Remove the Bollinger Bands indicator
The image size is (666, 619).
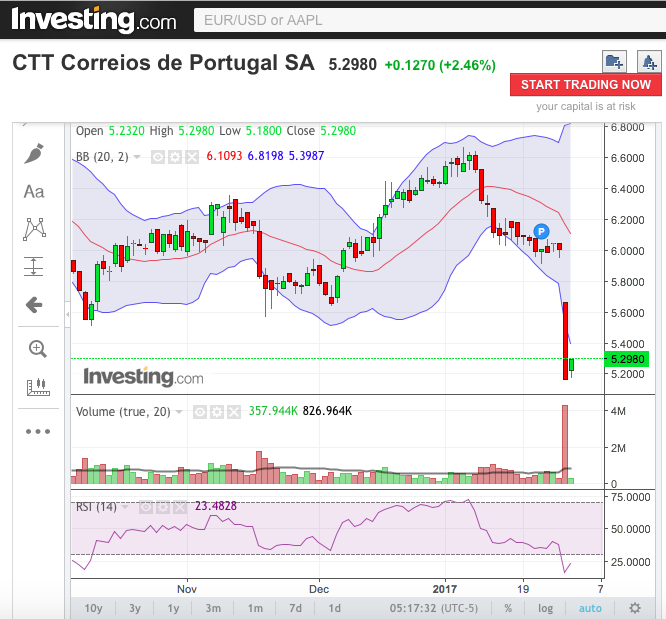coord(192,157)
